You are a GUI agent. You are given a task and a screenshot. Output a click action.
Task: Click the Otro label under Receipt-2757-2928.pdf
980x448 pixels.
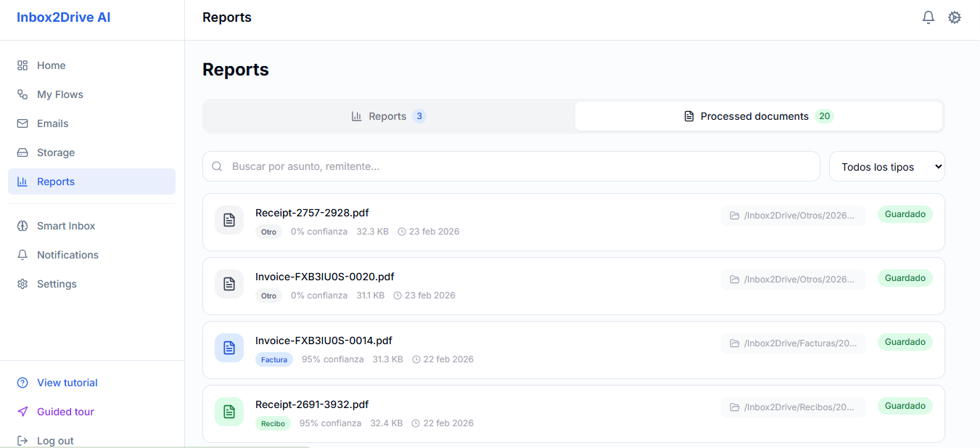[268, 231]
